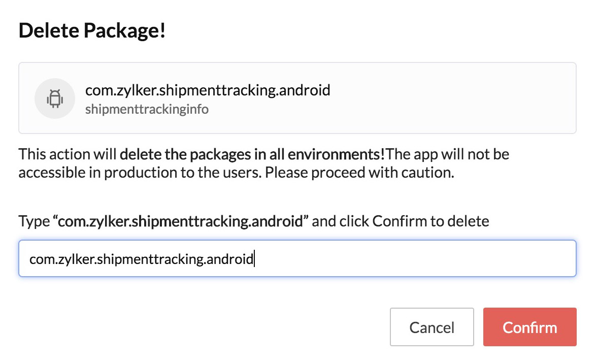Place cursor at end of typed package name
Screen dimensions: 597x364
click(x=254, y=258)
